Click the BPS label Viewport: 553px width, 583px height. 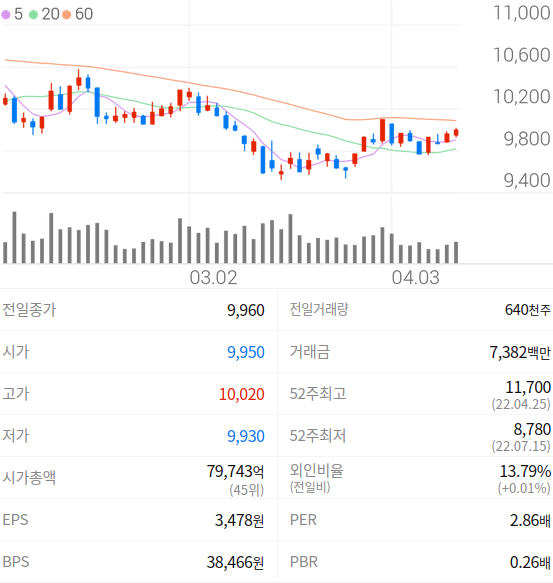[x=16, y=562]
